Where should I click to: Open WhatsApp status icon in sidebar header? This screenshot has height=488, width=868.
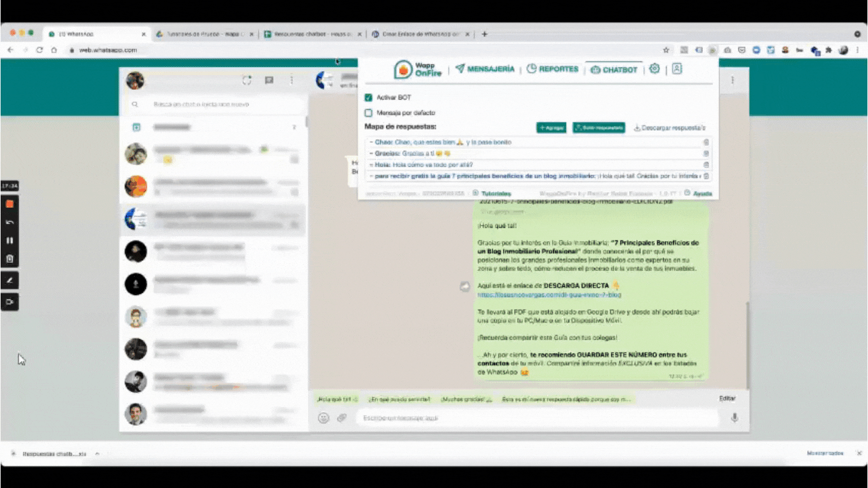[247, 80]
